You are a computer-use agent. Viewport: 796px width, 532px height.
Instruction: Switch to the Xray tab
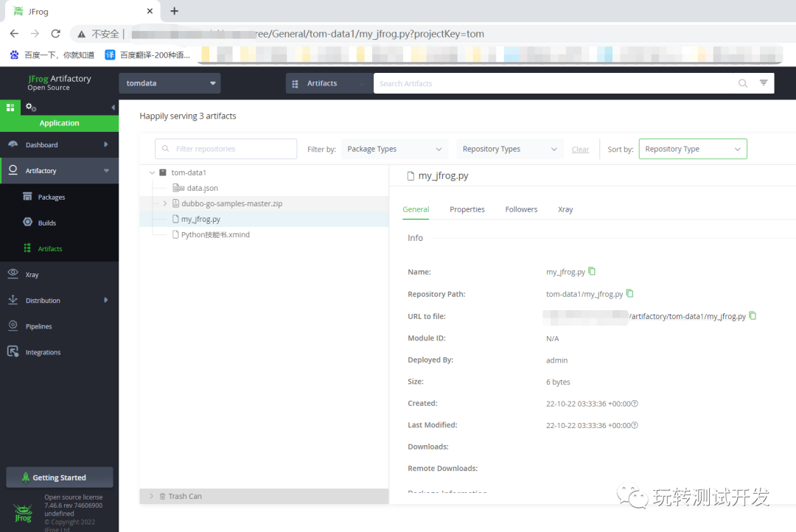[565, 209]
